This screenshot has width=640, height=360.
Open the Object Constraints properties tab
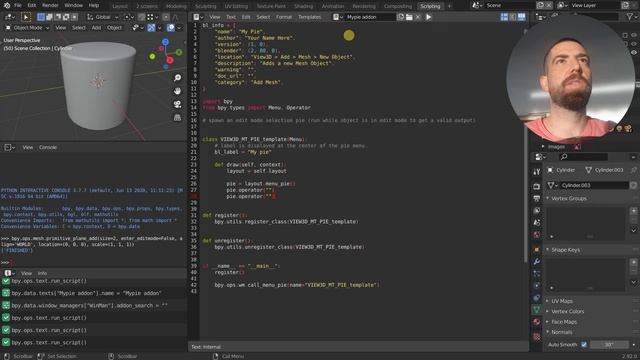pos(537,298)
